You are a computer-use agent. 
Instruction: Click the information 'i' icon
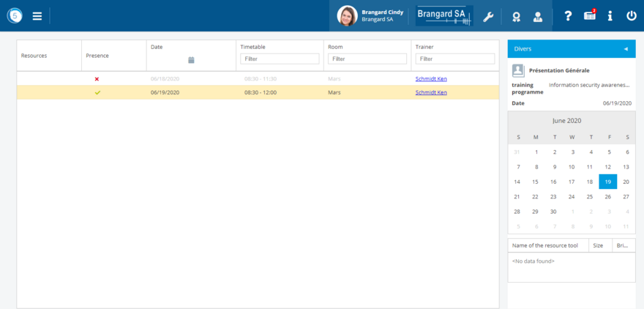(610, 16)
